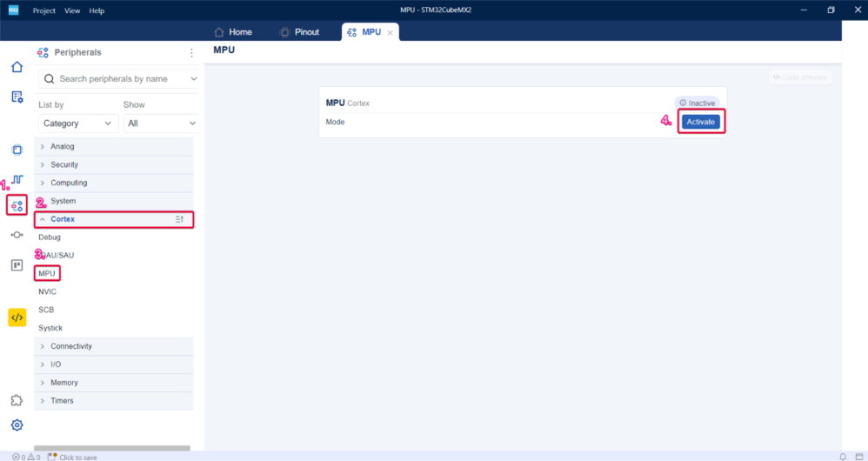Switch to the Home tab
This screenshot has width=868, height=461.
(x=233, y=32)
